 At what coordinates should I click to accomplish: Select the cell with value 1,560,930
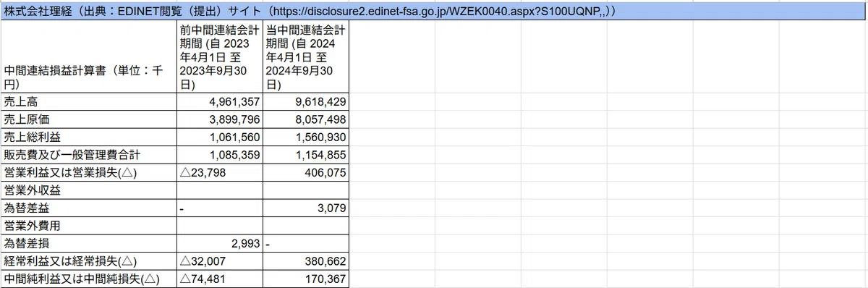[307, 137]
